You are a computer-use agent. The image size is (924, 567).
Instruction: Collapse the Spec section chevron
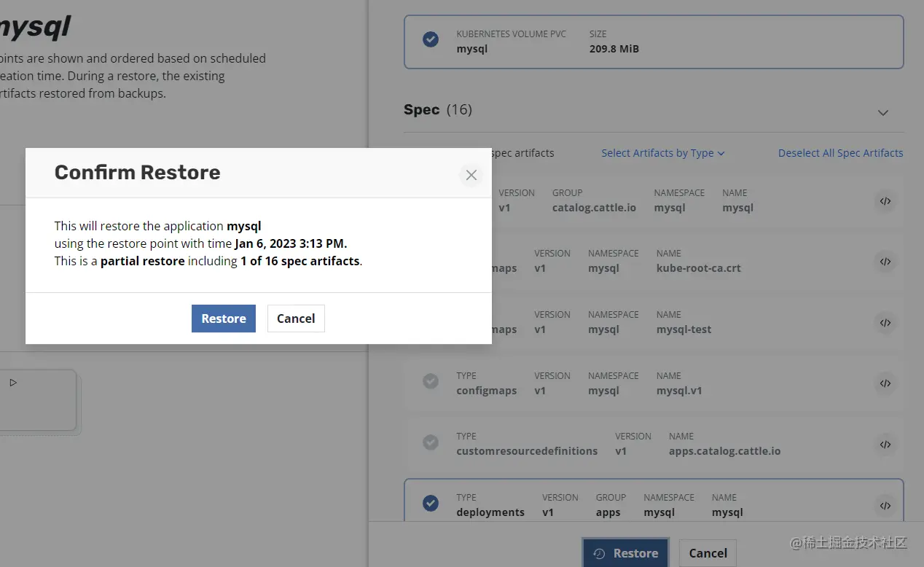coord(883,112)
